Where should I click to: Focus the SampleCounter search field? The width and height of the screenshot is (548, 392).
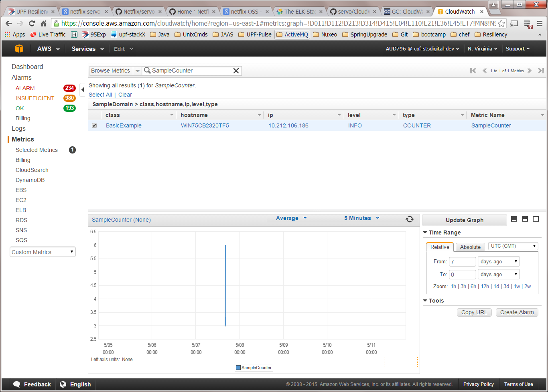191,71
